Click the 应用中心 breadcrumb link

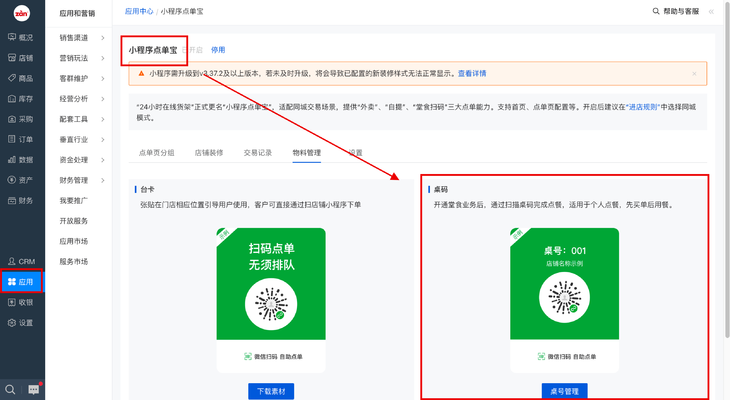139,11
